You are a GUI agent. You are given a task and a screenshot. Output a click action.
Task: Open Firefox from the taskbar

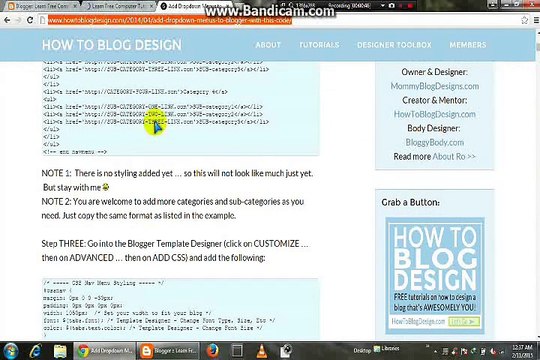(213, 351)
